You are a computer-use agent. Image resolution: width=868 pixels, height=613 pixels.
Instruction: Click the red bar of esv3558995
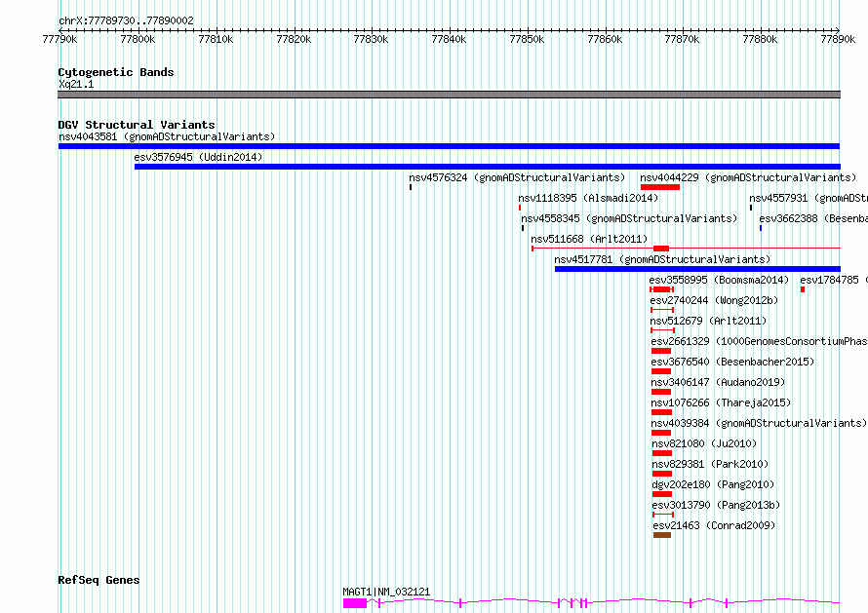pos(661,289)
